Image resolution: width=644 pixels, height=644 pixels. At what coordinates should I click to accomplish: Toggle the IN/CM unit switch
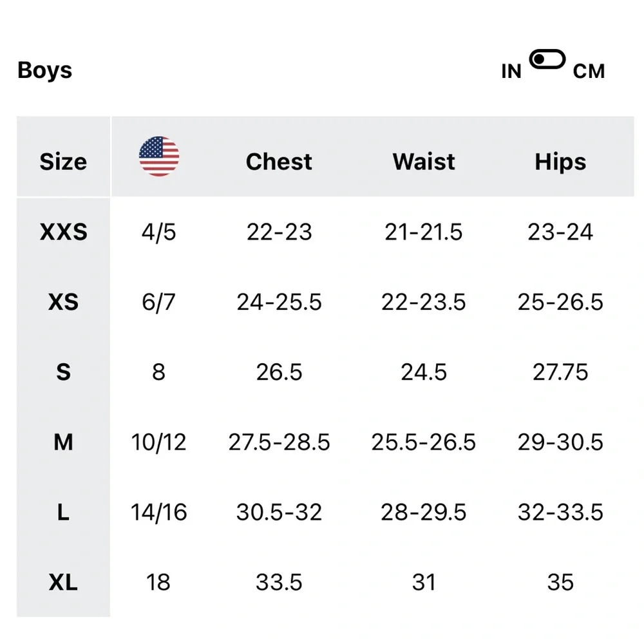point(547,59)
